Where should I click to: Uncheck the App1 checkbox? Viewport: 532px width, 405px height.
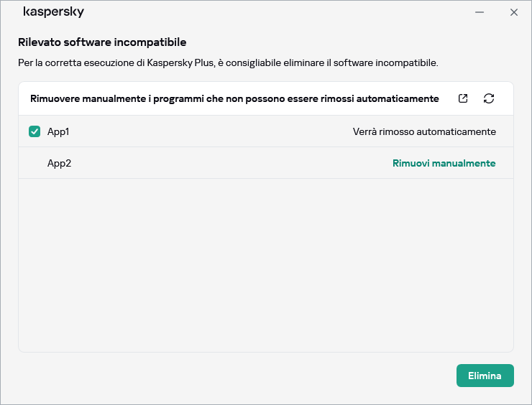35,131
